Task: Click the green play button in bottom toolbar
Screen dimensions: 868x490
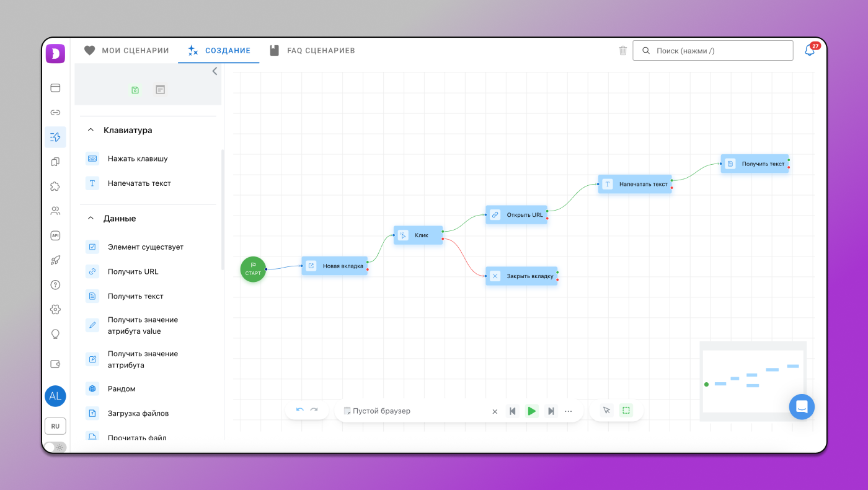Action: 531,411
